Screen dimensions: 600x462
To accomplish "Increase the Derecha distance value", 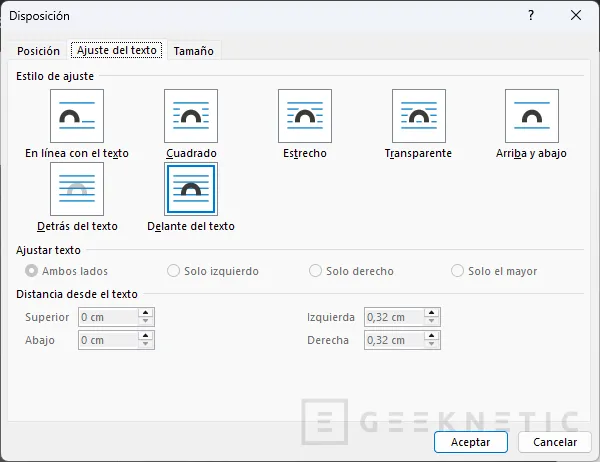I will (x=432, y=336).
